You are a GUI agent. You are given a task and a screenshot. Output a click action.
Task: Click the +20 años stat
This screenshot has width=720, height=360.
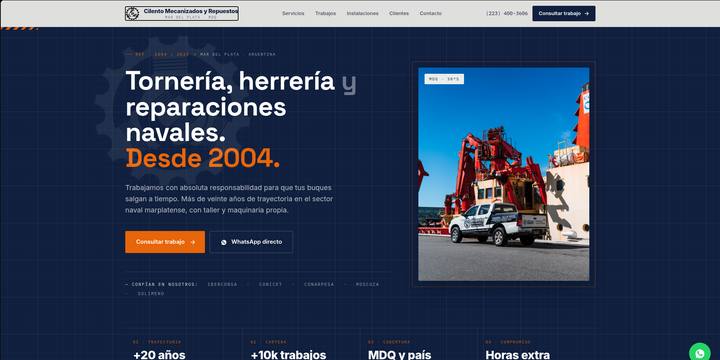point(159,355)
